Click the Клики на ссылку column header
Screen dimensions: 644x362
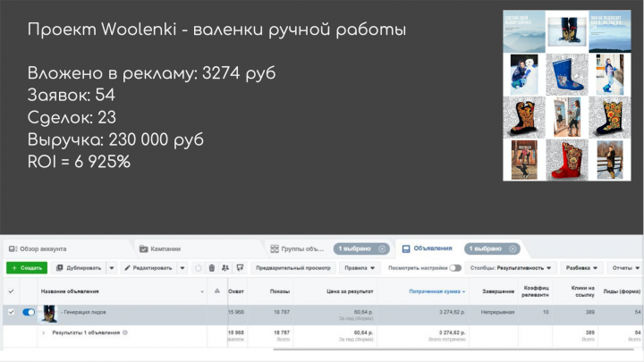tap(583, 291)
